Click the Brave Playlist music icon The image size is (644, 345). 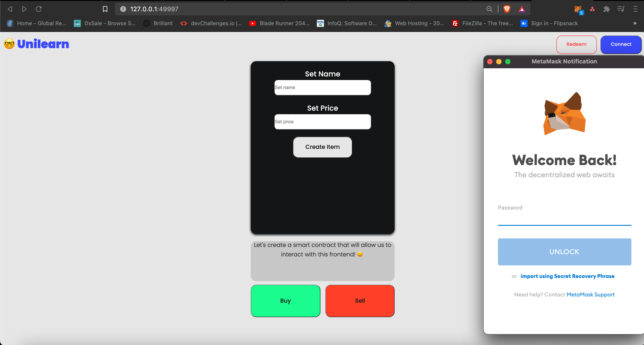[x=621, y=9]
